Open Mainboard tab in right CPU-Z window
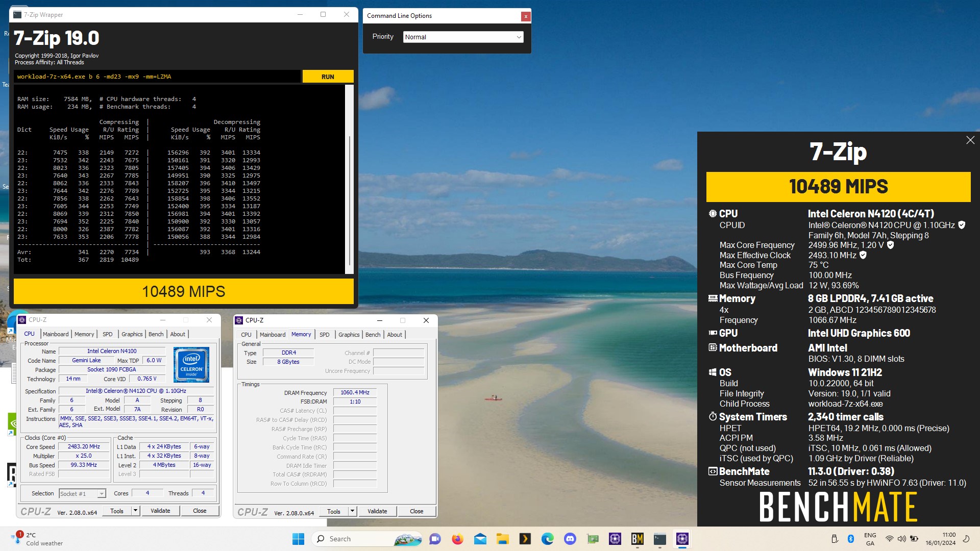Screen dimensions: 980x551 click(273, 335)
